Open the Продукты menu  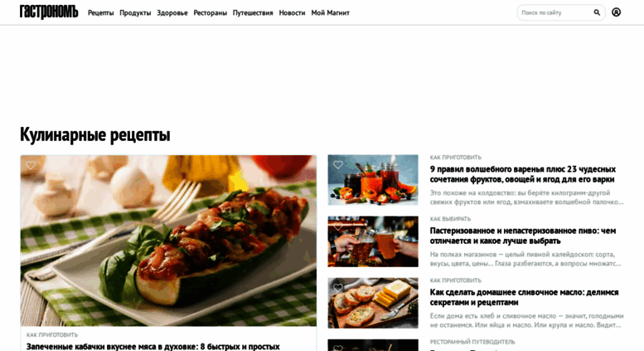[135, 12]
